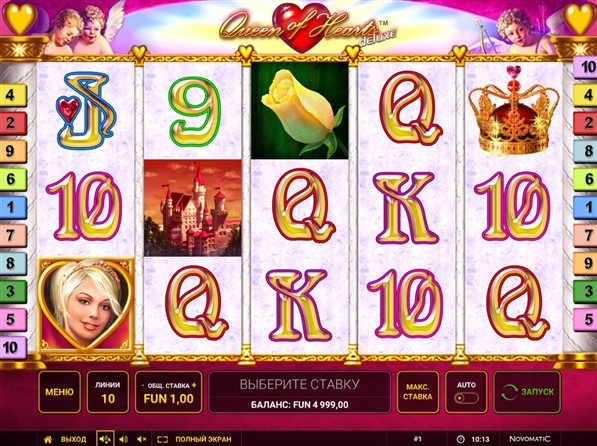Enable sound with music option
The image size is (597, 446).
tap(105, 439)
